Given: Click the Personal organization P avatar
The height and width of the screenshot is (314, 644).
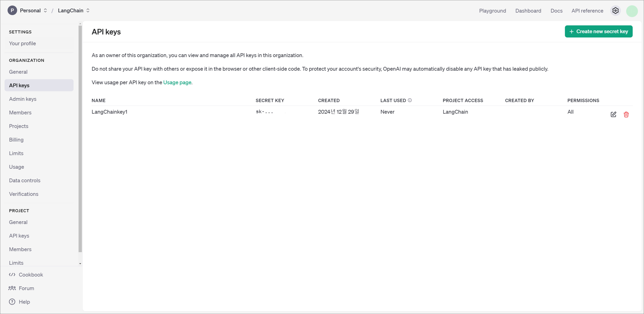Looking at the screenshot, I should click(x=12, y=11).
